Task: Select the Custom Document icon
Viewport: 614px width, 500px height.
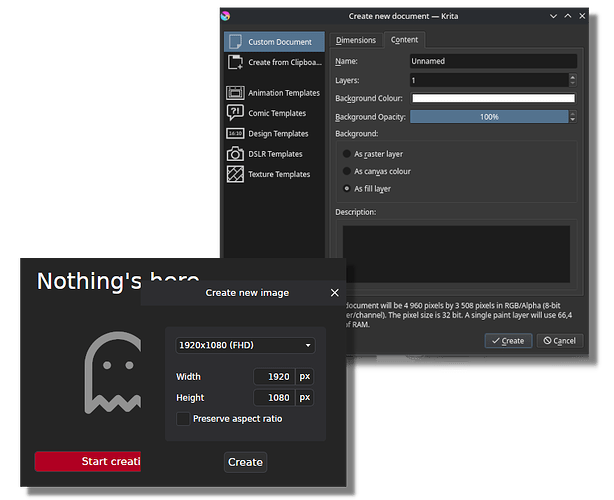Action: 235,42
